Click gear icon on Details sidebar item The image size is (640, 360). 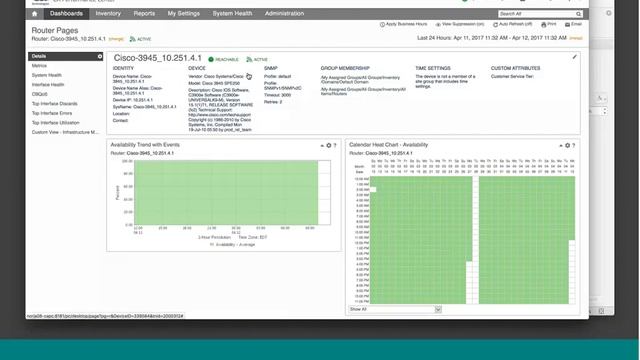(100, 56)
